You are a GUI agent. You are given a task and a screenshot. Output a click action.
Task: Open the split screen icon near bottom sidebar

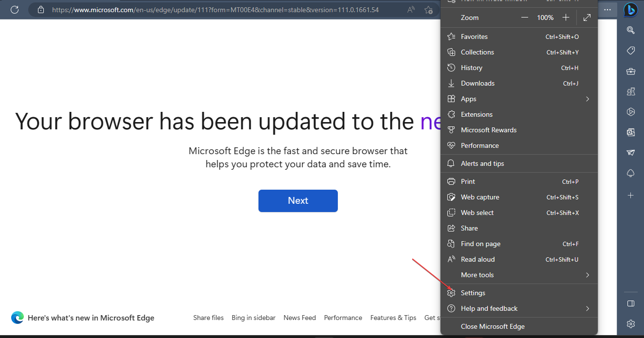[x=630, y=303]
